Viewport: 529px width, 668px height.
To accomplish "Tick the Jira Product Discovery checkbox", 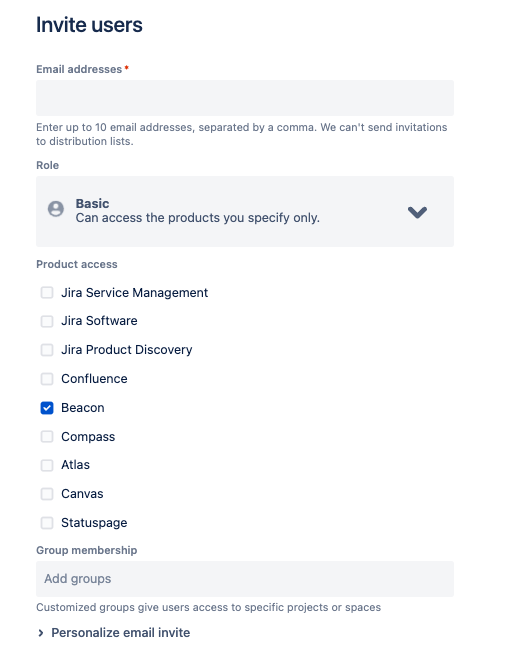I will [47, 350].
